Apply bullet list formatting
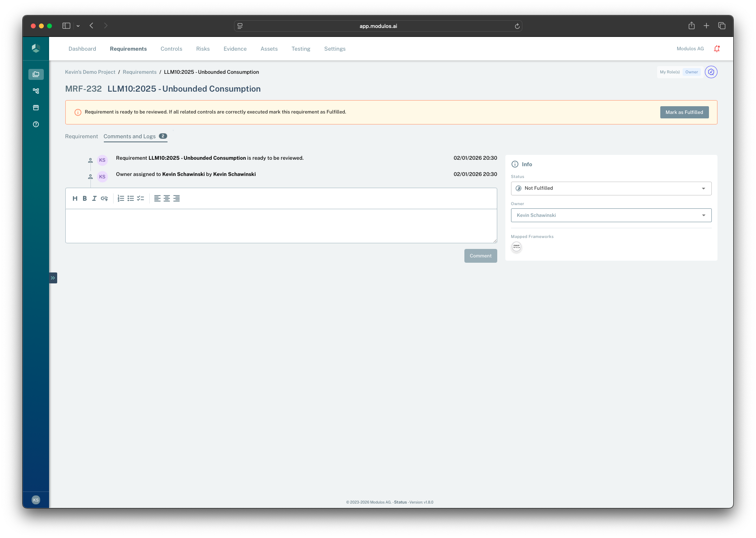This screenshot has width=756, height=538. click(x=131, y=198)
